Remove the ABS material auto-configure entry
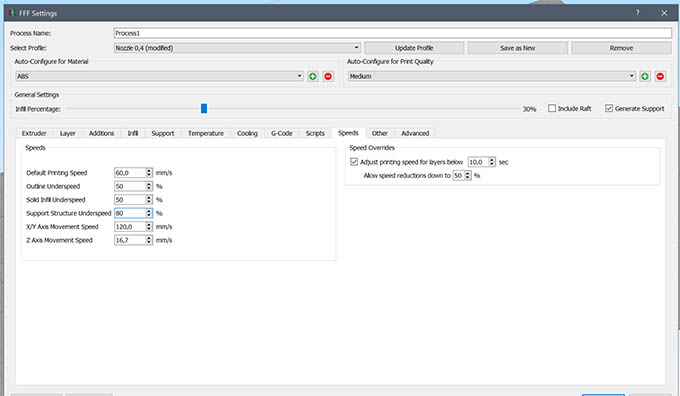This screenshot has width=680, height=396. pos(328,76)
